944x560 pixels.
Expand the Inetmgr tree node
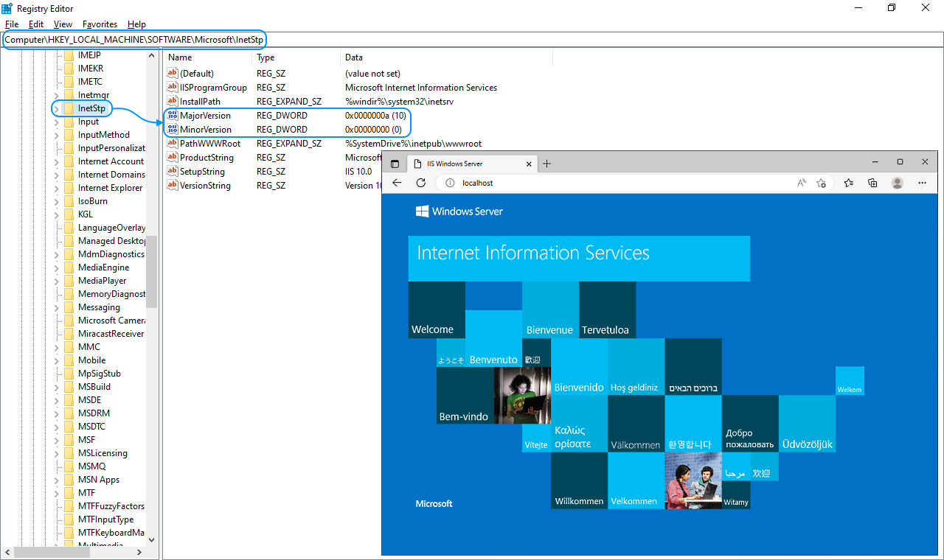[x=57, y=95]
